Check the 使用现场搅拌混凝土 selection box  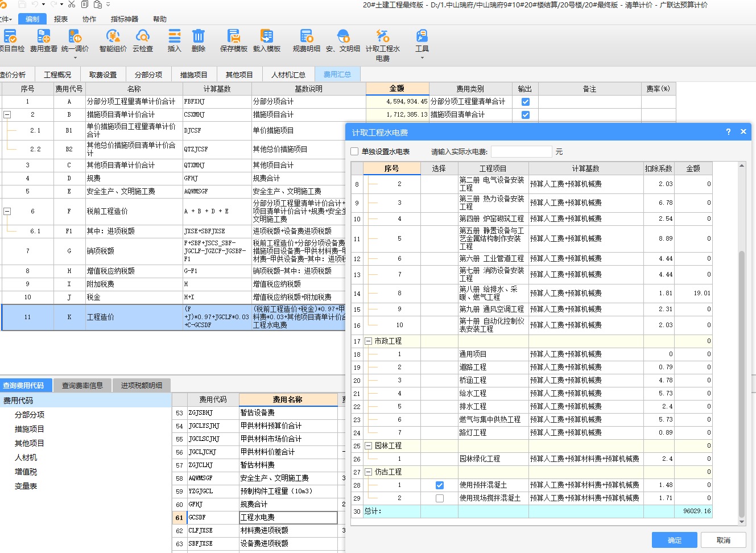pyautogui.click(x=440, y=498)
